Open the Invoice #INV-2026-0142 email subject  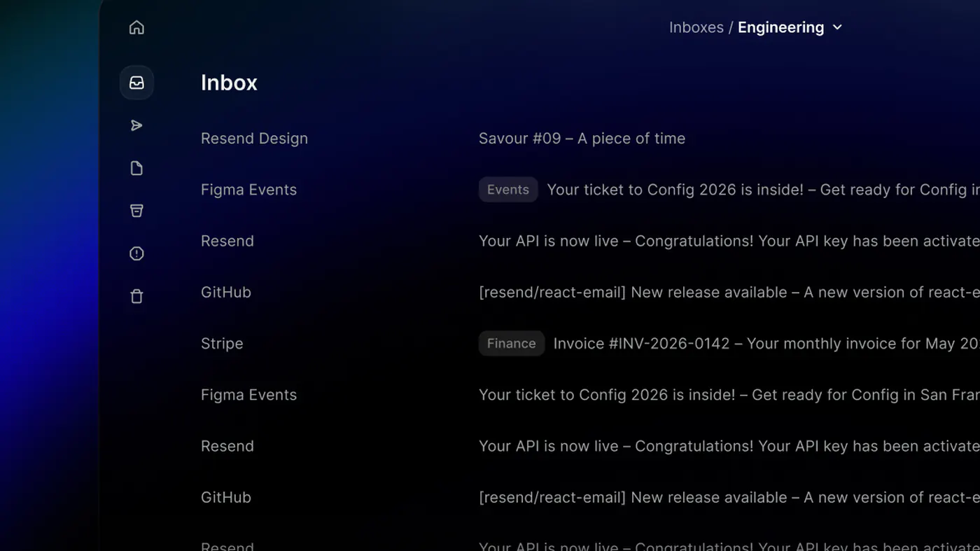(x=766, y=344)
